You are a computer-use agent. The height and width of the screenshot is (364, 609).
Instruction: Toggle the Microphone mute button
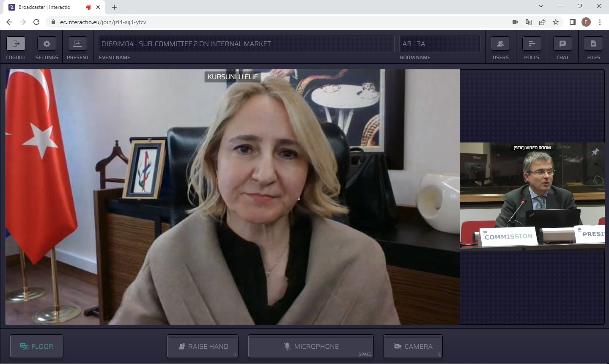click(311, 346)
